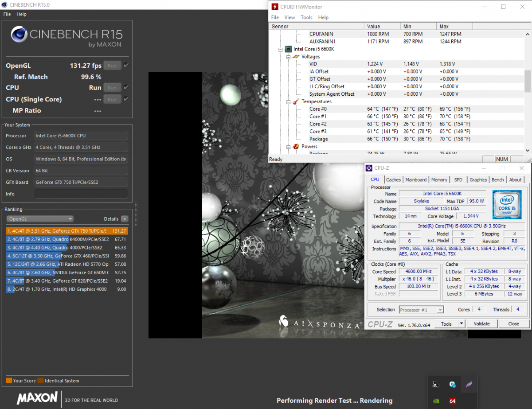
Task: Click the orange Your Score legend swatch
Action: (x=9, y=381)
